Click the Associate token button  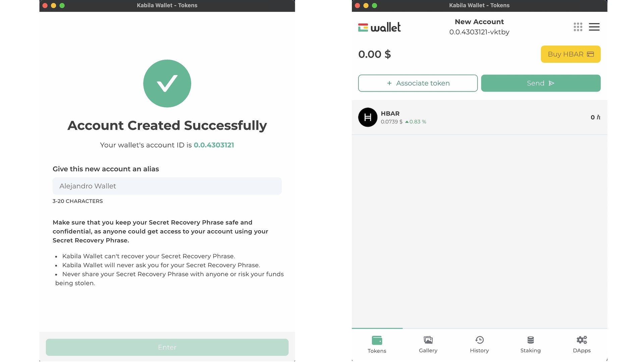418,83
